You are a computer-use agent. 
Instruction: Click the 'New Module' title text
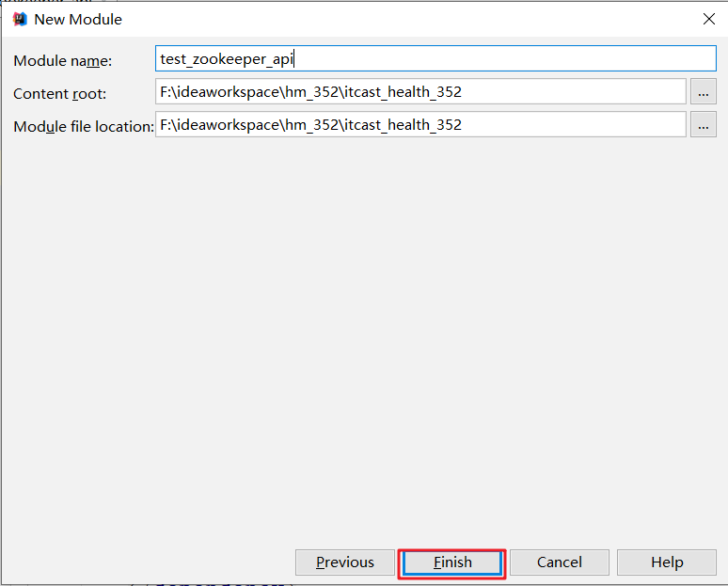pyautogui.click(x=78, y=19)
